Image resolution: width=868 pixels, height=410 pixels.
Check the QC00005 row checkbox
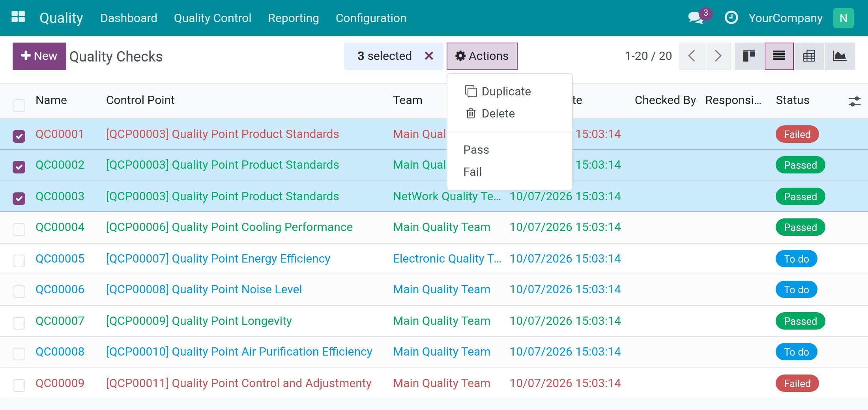pyautogui.click(x=19, y=261)
